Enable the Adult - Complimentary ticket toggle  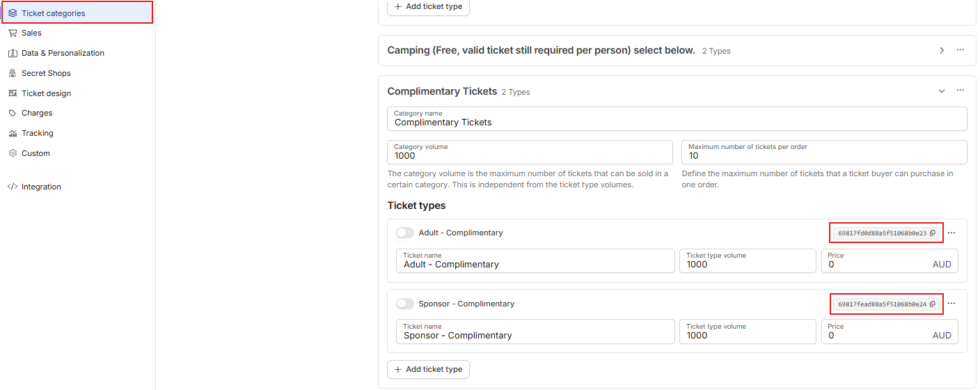click(405, 233)
